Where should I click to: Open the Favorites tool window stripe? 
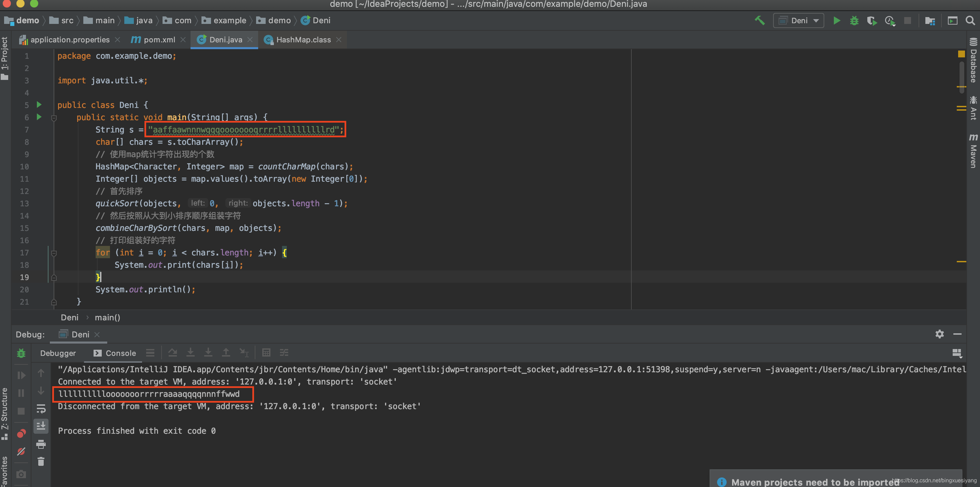click(x=4, y=471)
